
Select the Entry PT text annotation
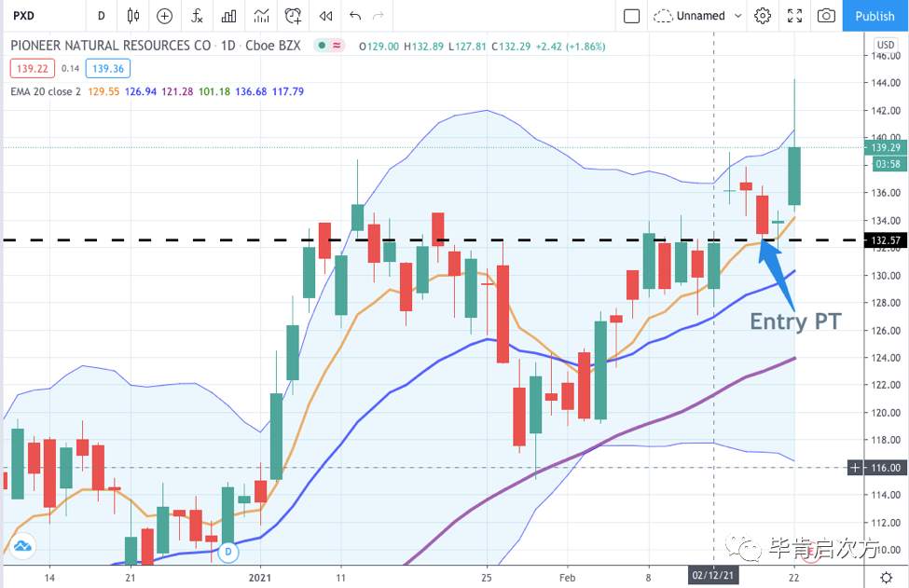click(x=795, y=321)
